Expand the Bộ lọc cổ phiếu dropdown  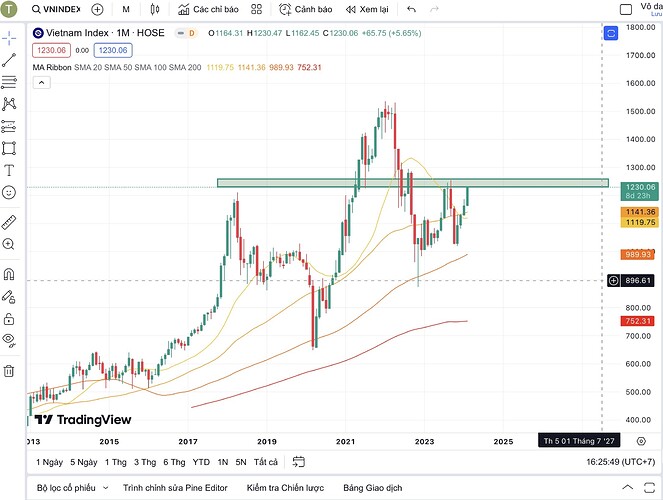click(x=72, y=488)
